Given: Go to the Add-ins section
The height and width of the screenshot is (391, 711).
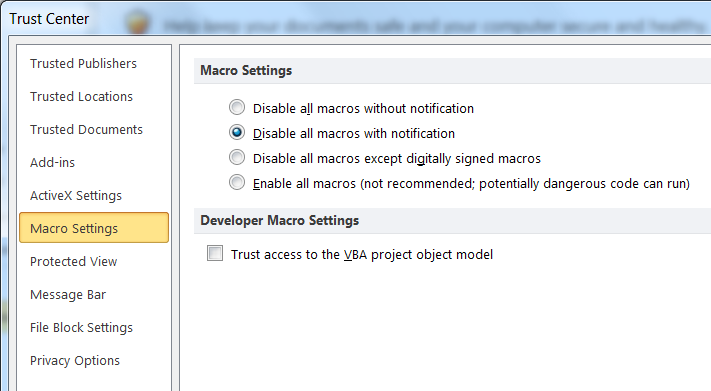Looking at the screenshot, I should point(53,163).
